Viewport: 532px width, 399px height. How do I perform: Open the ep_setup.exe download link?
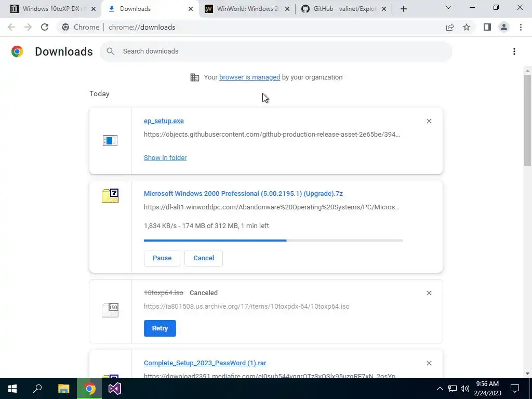click(164, 121)
